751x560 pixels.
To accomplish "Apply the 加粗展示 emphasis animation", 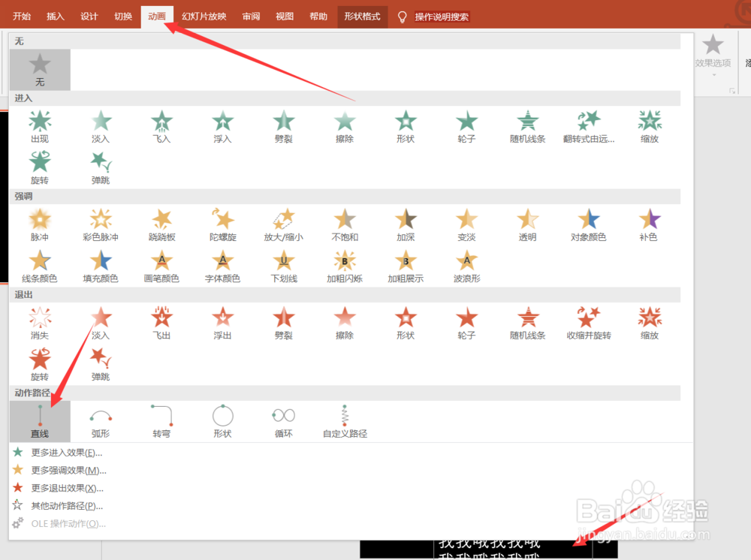I will point(406,266).
